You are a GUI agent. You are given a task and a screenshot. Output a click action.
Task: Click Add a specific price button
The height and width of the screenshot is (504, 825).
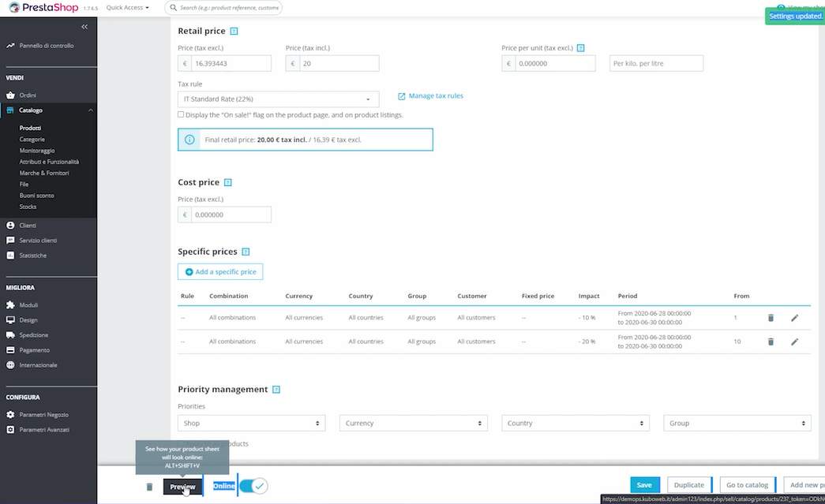pyautogui.click(x=220, y=272)
